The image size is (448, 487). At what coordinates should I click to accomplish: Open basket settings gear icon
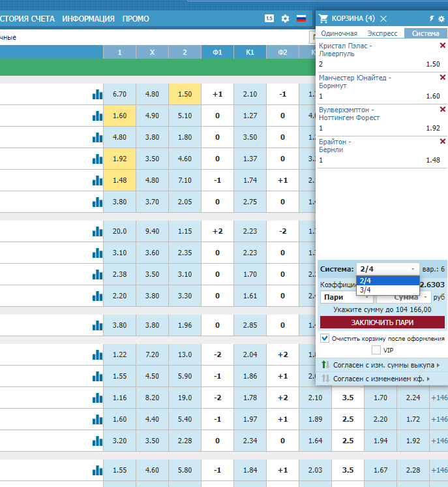pos(441,19)
